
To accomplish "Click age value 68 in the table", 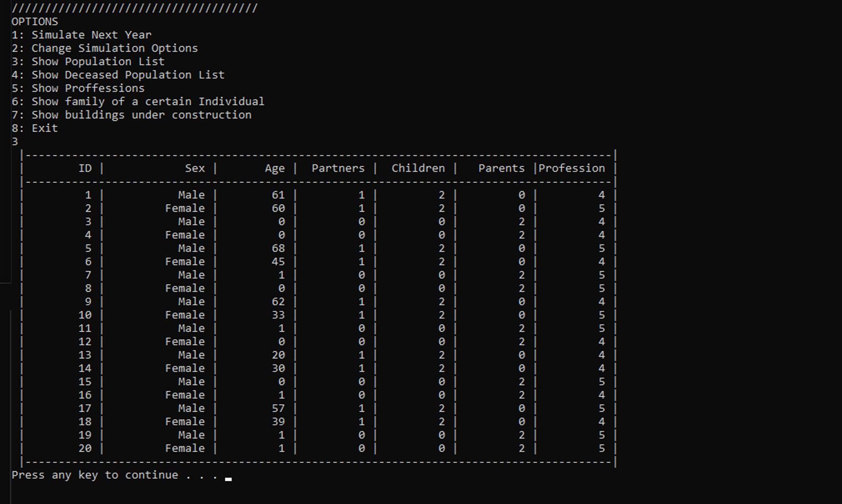I will [278, 248].
